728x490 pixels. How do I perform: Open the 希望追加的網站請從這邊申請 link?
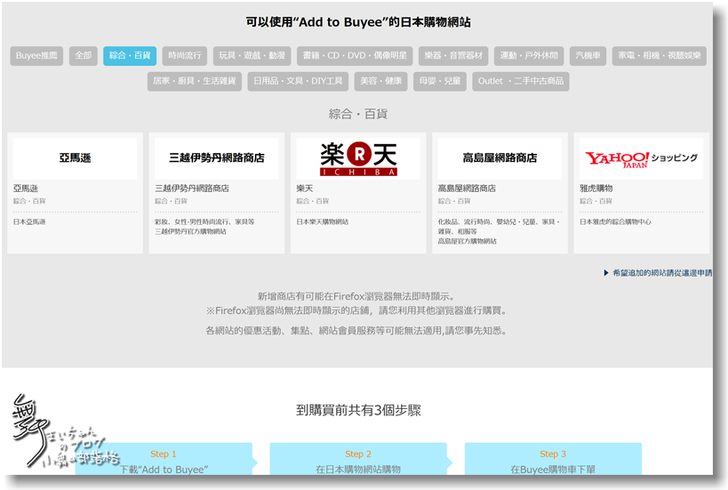pyautogui.click(x=662, y=273)
